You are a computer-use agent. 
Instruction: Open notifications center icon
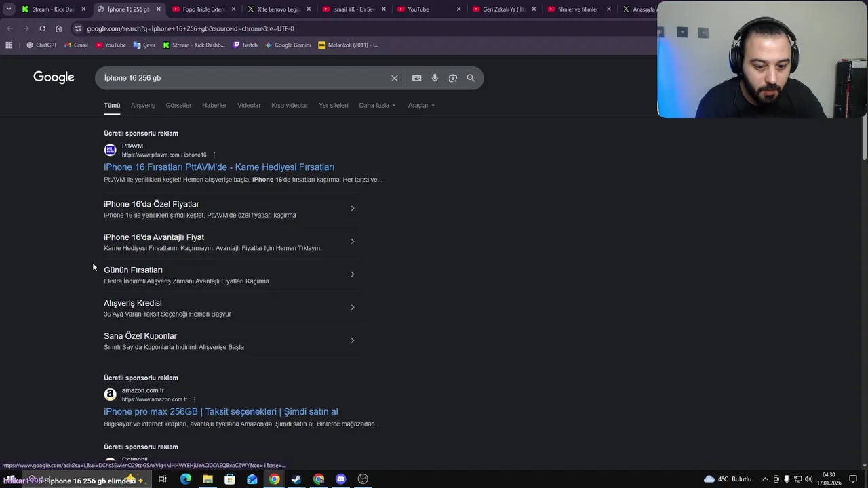[x=853, y=479]
